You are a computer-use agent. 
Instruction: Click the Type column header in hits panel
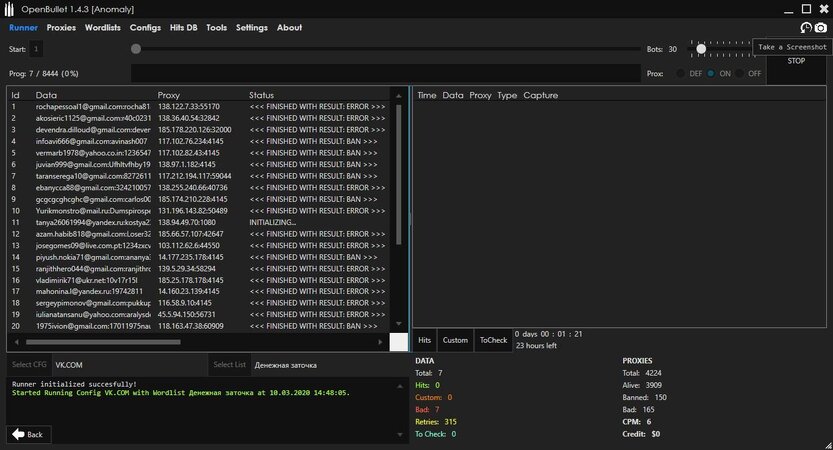pyautogui.click(x=507, y=95)
